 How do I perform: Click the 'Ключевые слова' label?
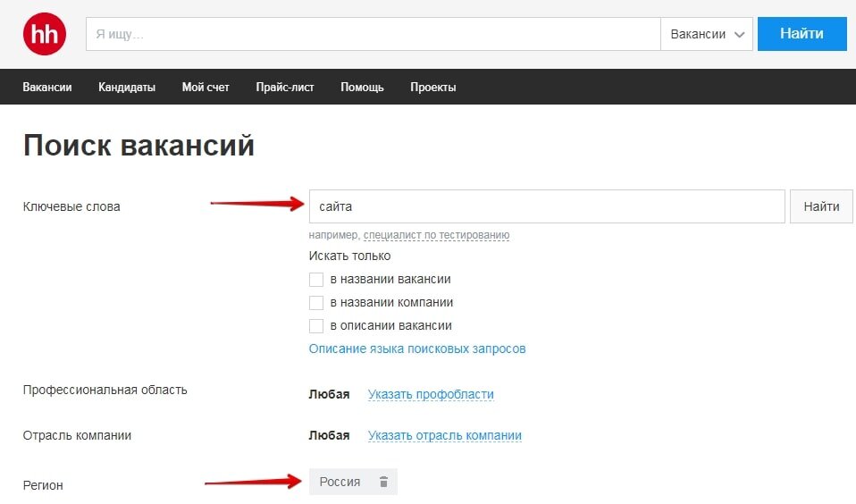point(71,206)
